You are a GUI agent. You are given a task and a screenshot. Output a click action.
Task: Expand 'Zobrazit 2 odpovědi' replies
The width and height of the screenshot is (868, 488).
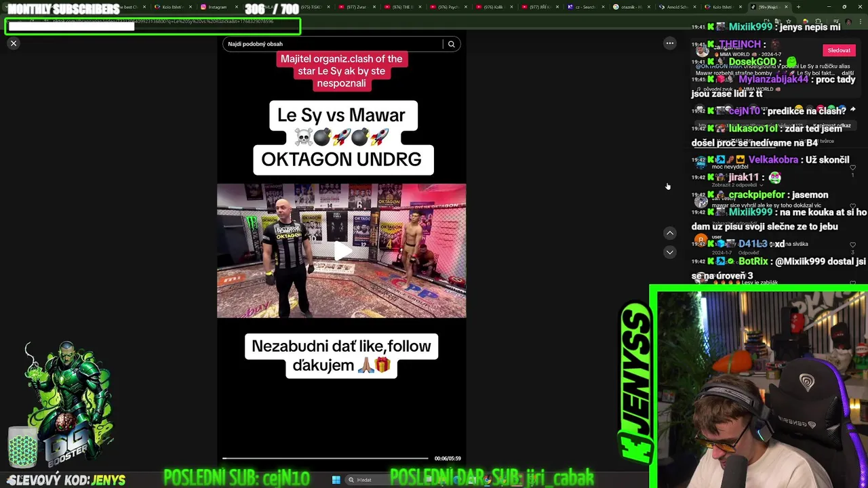[737, 185]
